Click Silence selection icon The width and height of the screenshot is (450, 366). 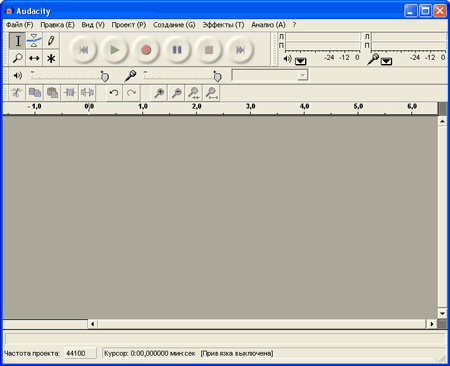tap(87, 93)
